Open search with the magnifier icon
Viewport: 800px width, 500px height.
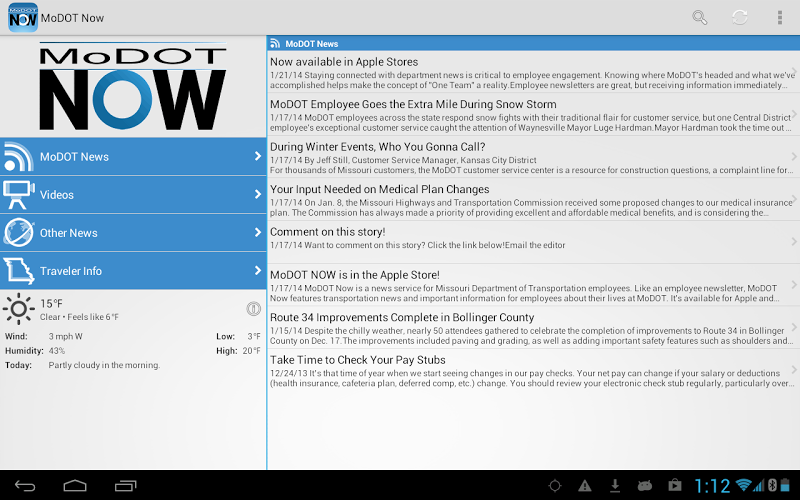click(699, 17)
